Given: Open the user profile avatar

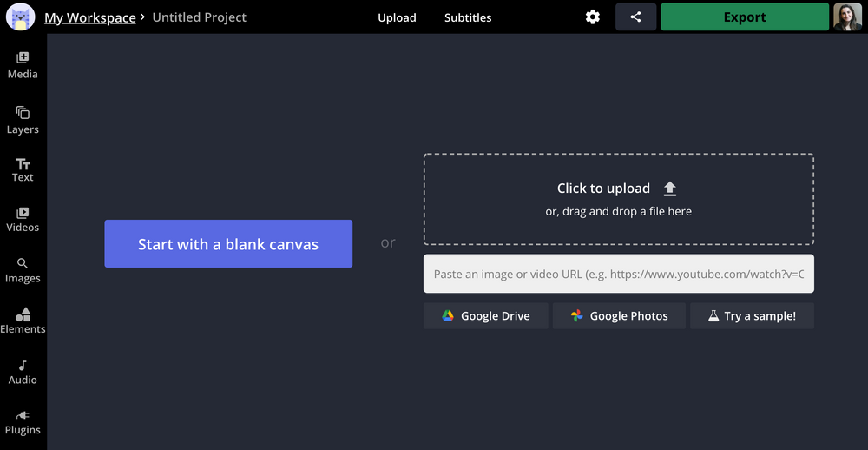Looking at the screenshot, I should coord(847,17).
